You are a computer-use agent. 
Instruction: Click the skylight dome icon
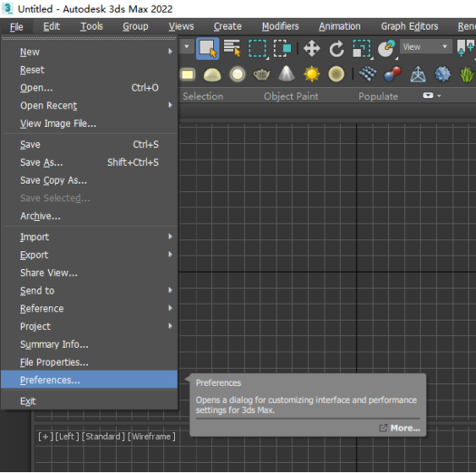pyautogui.click(x=212, y=75)
